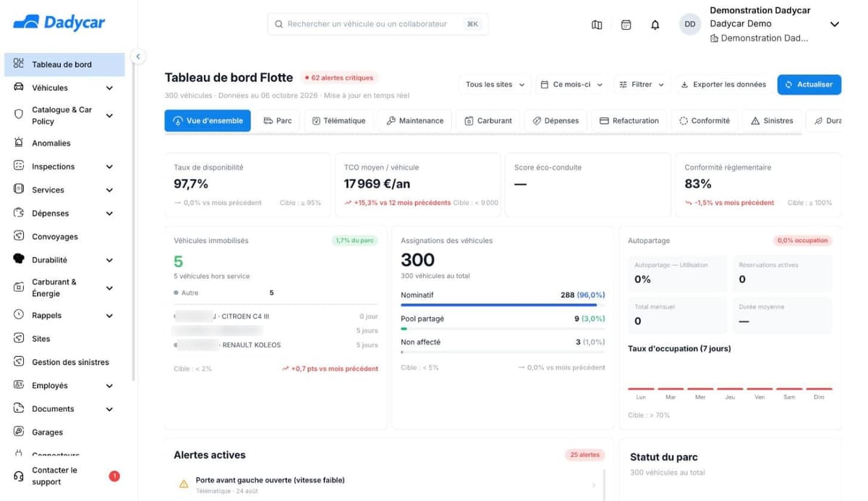Screen dimensions: 868x501
Task: Click the Sites sidebar icon
Action: pyautogui.click(x=19, y=338)
